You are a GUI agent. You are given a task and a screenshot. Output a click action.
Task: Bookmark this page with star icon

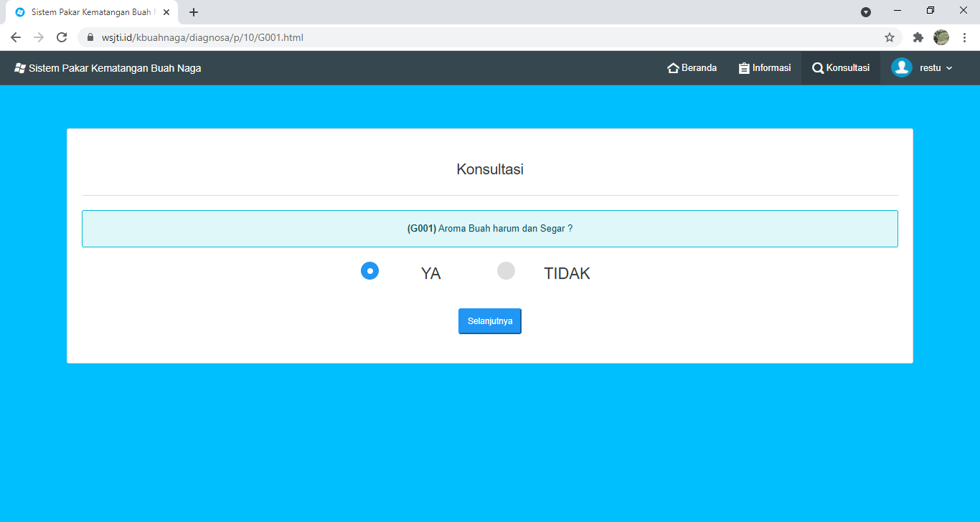890,37
